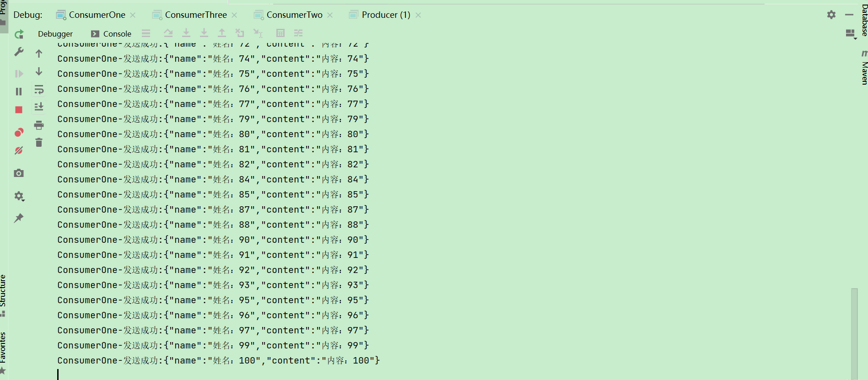View breakpoints using the red circles icon
The width and height of the screenshot is (868, 380).
(19, 133)
